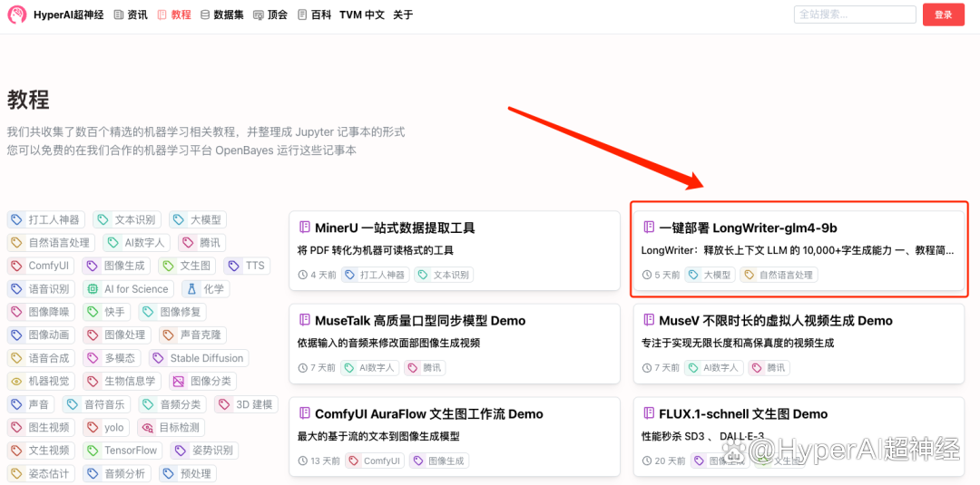This screenshot has width=980, height=485.
Task: Select the 快手 tag
Action: click(x=107, y=312)
